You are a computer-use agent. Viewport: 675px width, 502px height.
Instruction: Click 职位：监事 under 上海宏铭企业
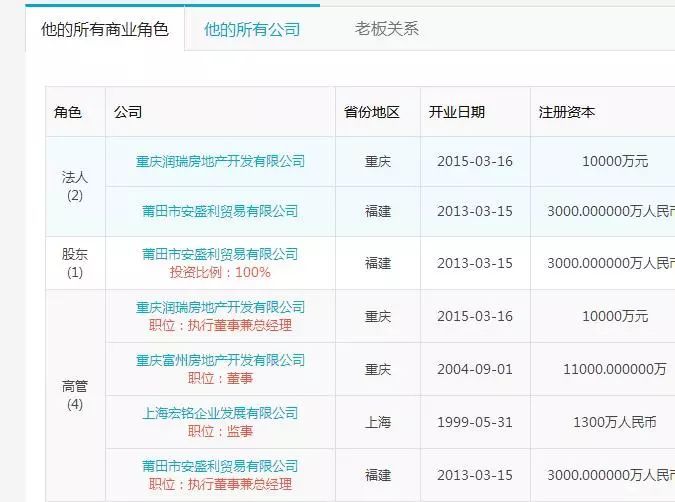pos(220,431)
